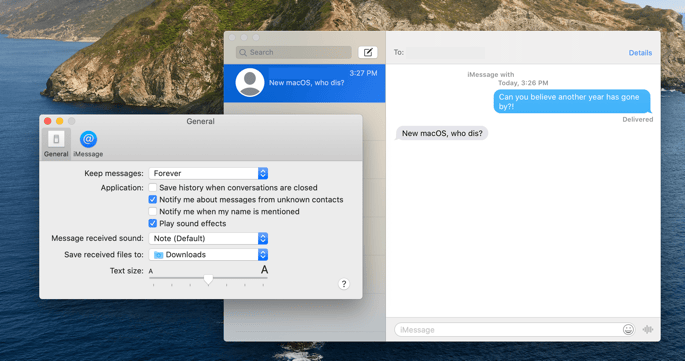685x361 pixels.
Task: Click the large A at slider end
Action: pos(264,270)
